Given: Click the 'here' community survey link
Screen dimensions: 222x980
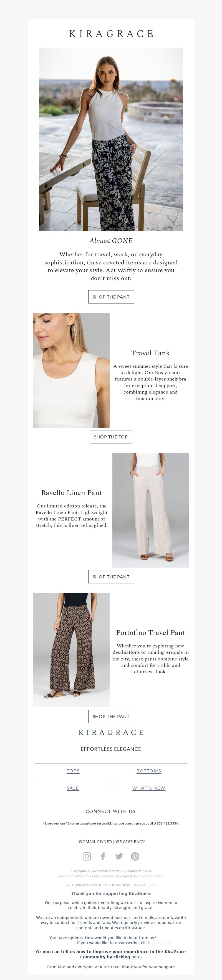Looking at the screenshot, I should tap(136, 957).
